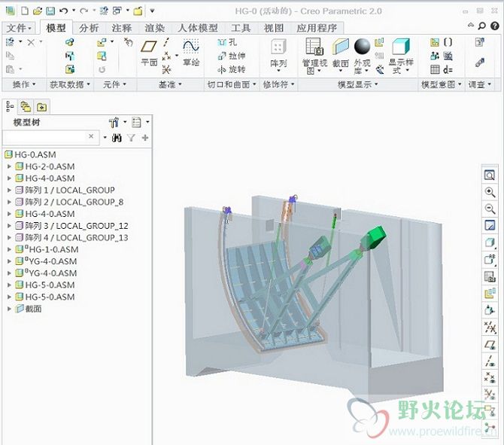Select the Sketch (草绘) tool
This screenshot has height=445, width=504.
pyautogui.click(x=191, y=53)
